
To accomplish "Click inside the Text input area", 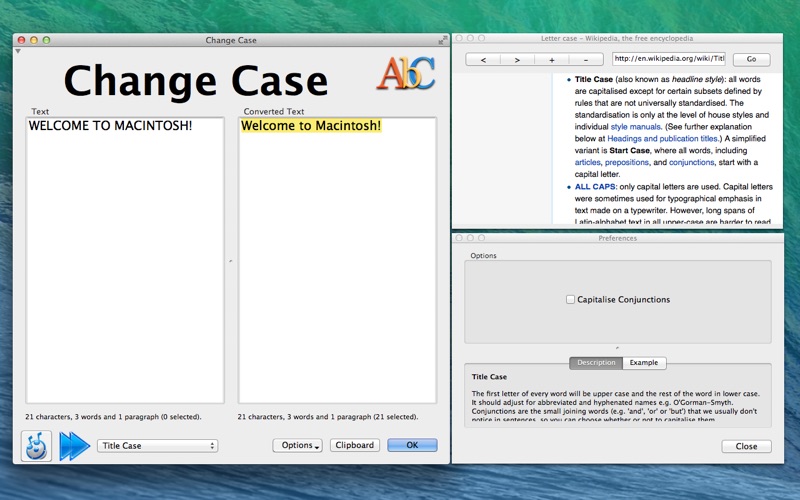I will pos(125,260).
